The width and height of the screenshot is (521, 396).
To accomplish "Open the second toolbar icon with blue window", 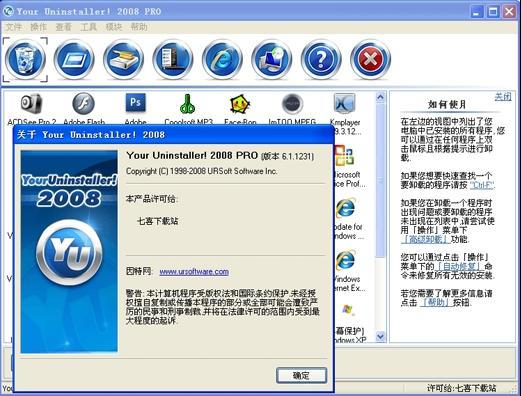I will click(74, 59).
